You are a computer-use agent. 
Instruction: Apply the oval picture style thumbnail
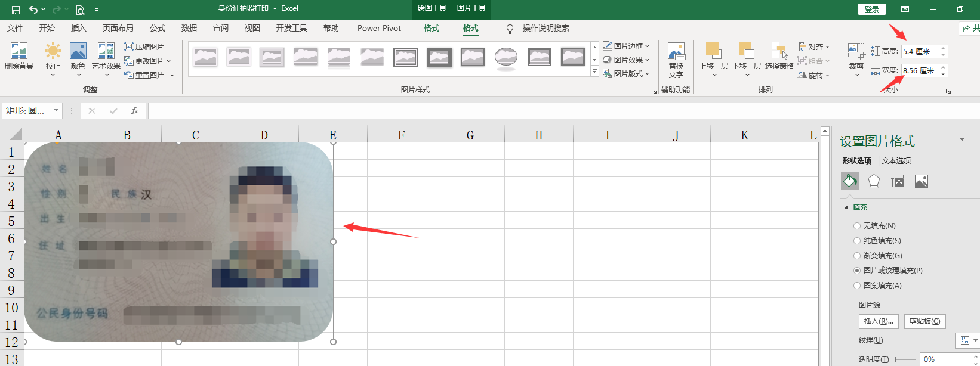[506, 58]
